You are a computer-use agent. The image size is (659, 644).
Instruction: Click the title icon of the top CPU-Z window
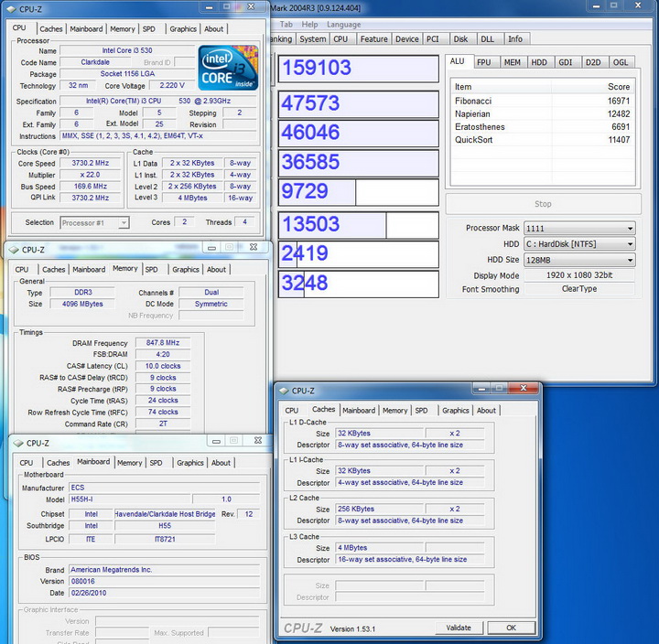click(11, 9)
